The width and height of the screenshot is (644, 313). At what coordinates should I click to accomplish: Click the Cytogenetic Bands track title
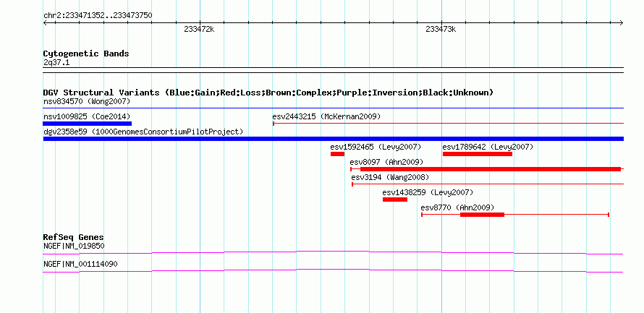point(86,53)
